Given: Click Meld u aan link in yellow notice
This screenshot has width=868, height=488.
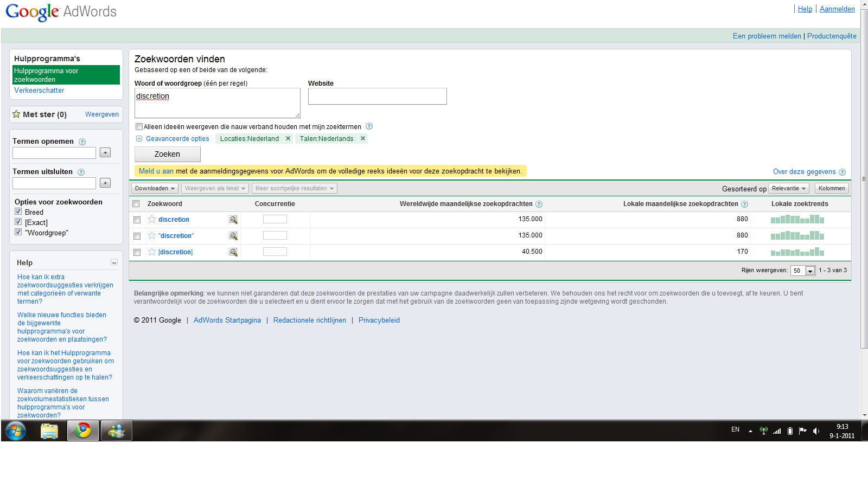Looking at the screenshot, I should pyautogui.click(x=156, y=171).
